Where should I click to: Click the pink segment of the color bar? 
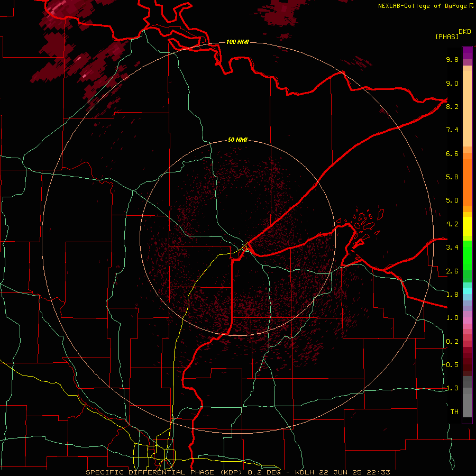click(x=467, y=321)
